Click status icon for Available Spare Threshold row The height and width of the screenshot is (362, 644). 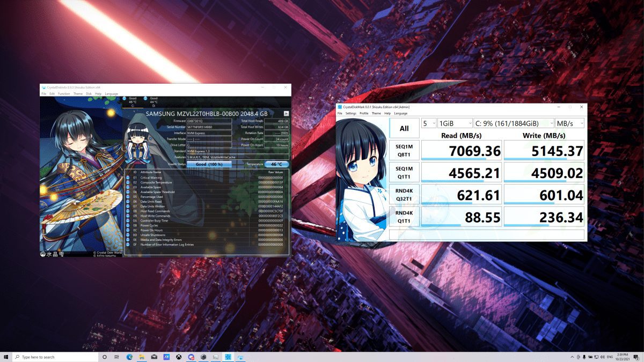[x=128, y=192]
